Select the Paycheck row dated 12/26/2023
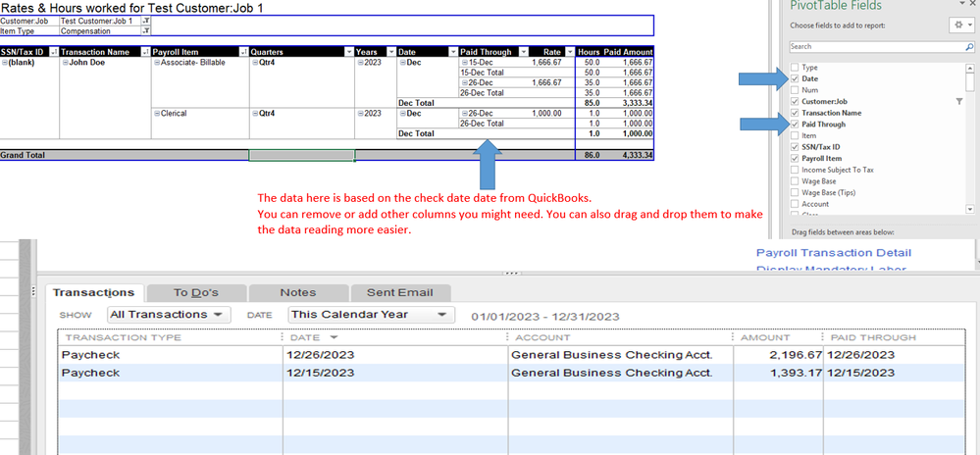The image size is (980, 455). point(511,355)
